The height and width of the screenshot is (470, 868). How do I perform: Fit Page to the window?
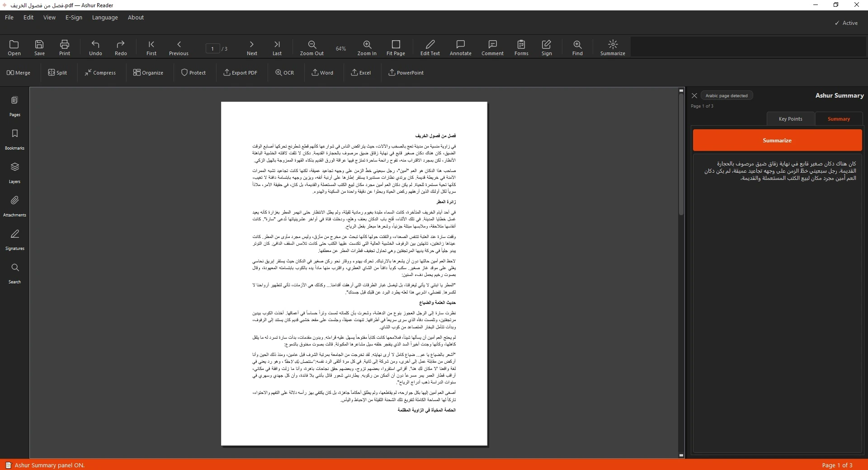pyautogui.click(x=396, y=47)
